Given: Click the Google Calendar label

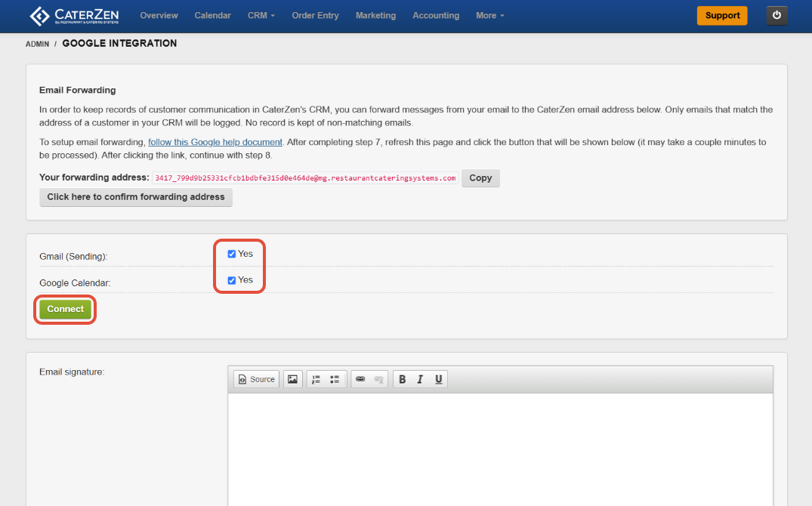Looking at the screenshot, I should tap(75, 282).
